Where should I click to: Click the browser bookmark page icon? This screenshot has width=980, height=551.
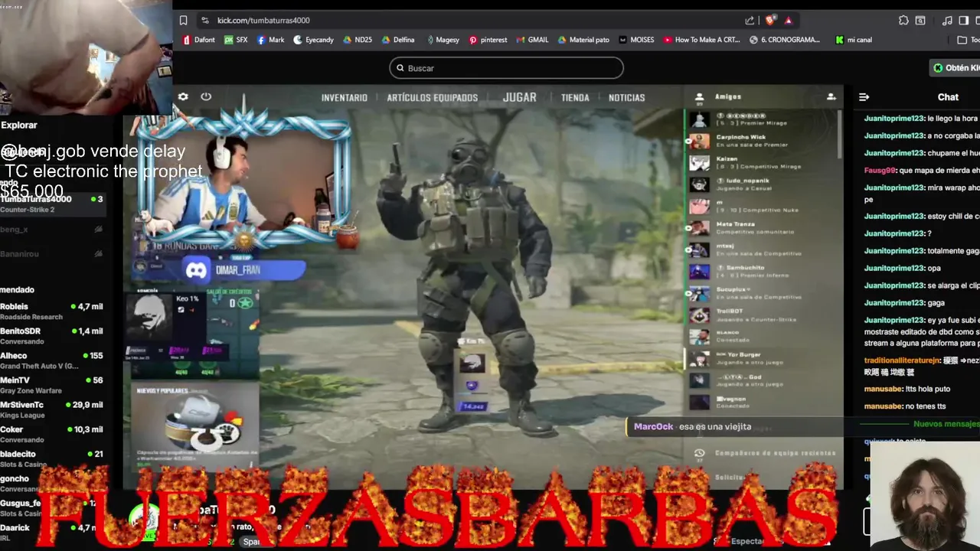[x=183, y=21]
